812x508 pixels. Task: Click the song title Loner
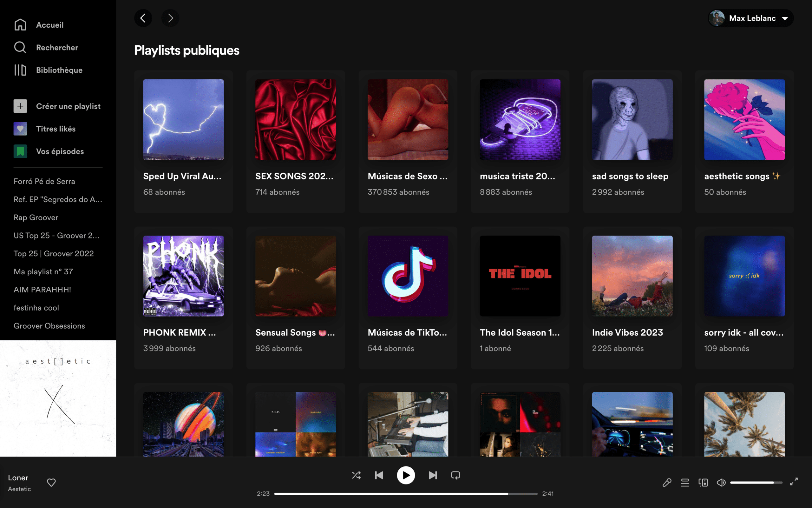click(x=18, y=478)
